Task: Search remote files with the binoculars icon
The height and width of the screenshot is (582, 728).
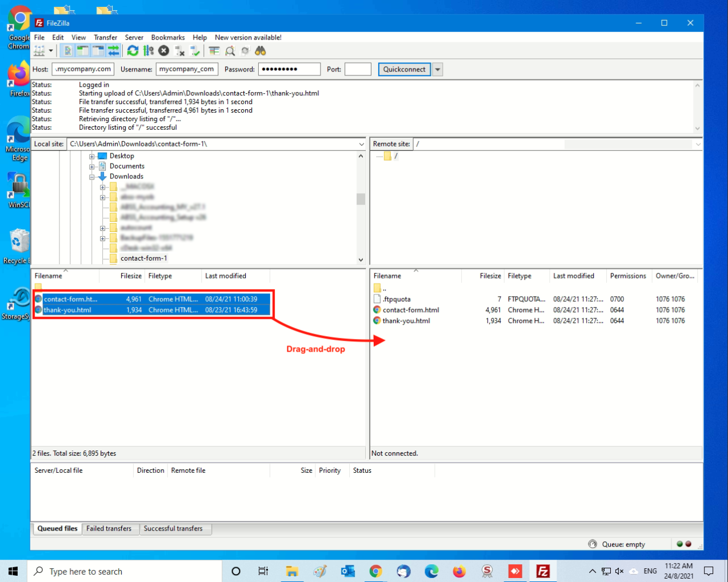Action: click(261, 51)
